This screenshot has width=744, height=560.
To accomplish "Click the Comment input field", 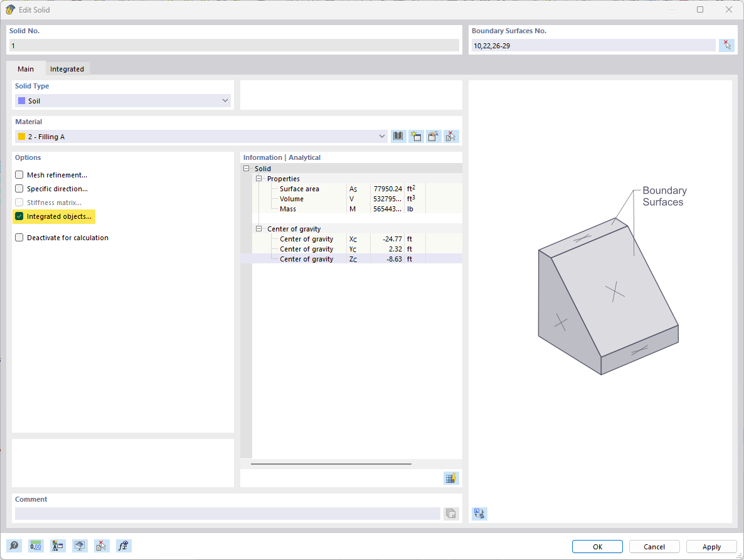I will point(228,514).
